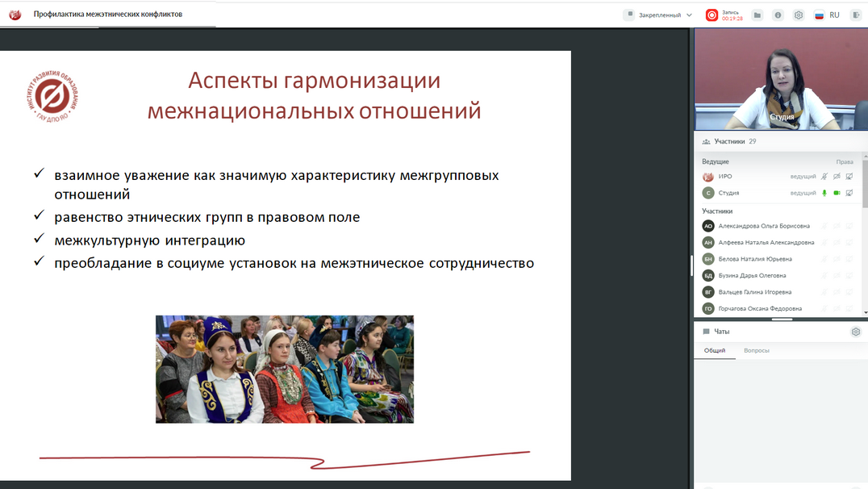Open chat settings gear icon
The width and height of the screenshot is (868, 489).
(856, 332)
